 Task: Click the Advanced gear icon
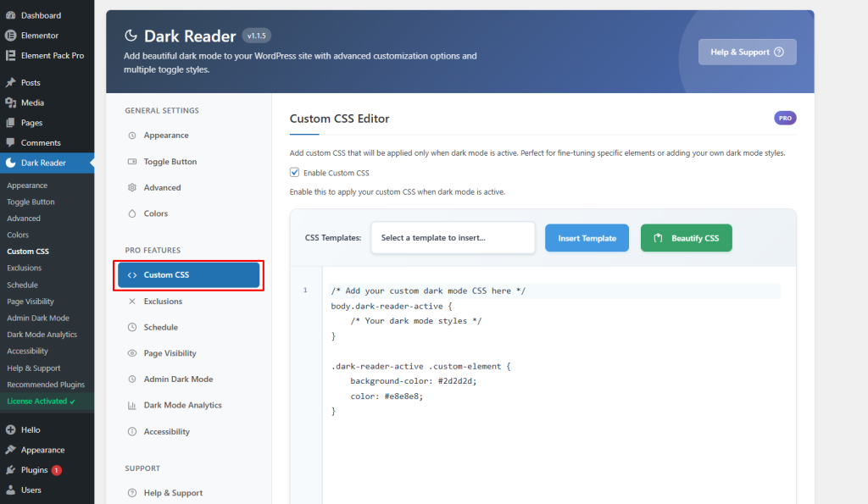131,187
